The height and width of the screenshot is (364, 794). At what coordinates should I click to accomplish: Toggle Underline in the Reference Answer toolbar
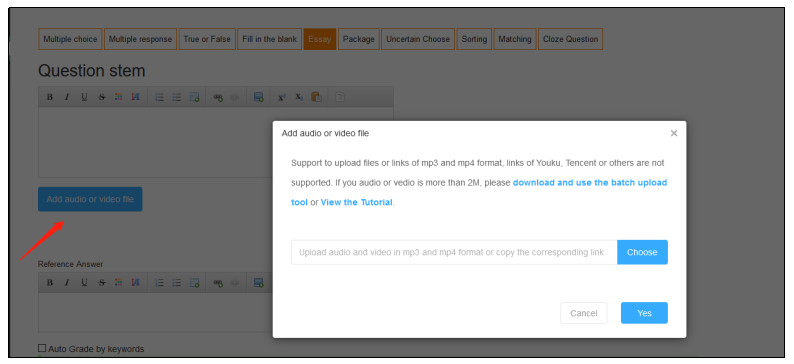tap(84, 283)
